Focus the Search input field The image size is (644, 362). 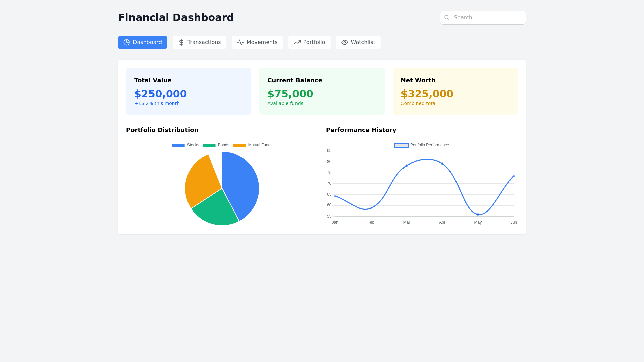[x=486, y=18]
